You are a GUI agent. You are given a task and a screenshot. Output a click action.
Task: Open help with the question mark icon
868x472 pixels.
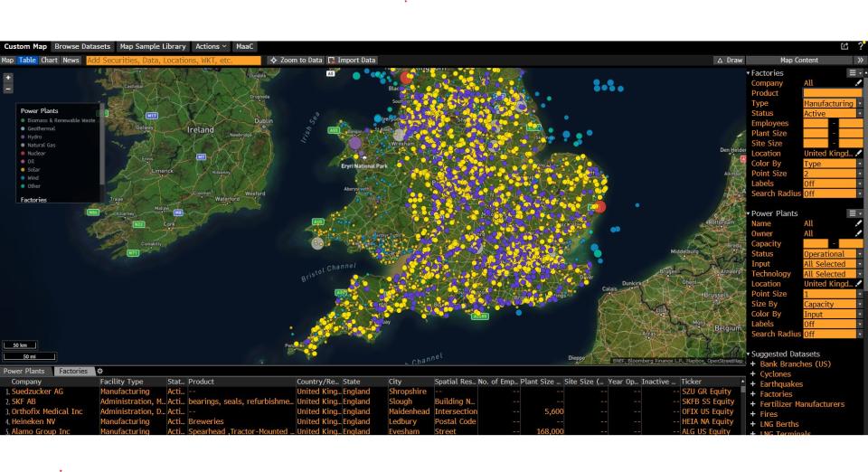coord(860,46)
